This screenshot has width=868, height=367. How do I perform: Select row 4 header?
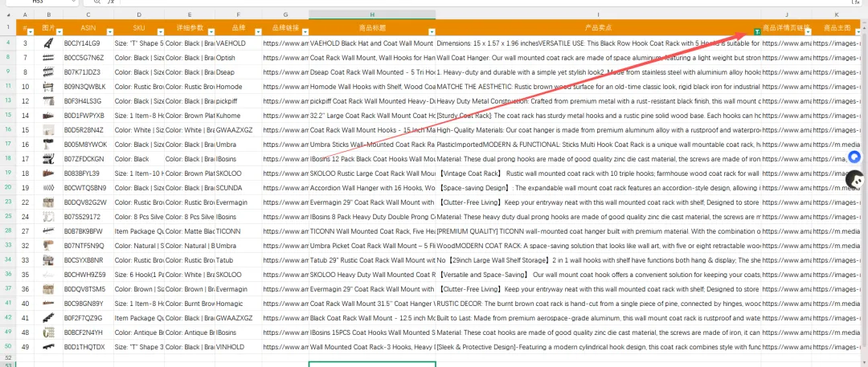(x=8, y=43)
